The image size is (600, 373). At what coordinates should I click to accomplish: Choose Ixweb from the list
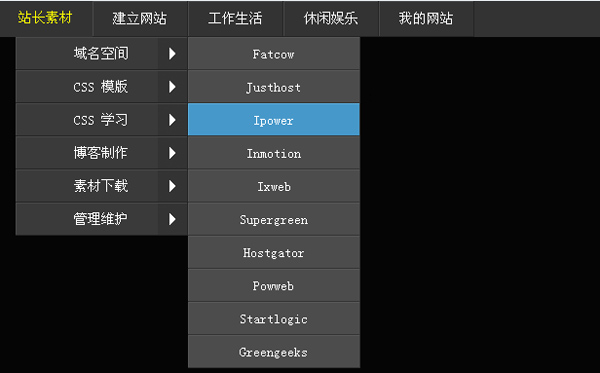tap(274, 186)
